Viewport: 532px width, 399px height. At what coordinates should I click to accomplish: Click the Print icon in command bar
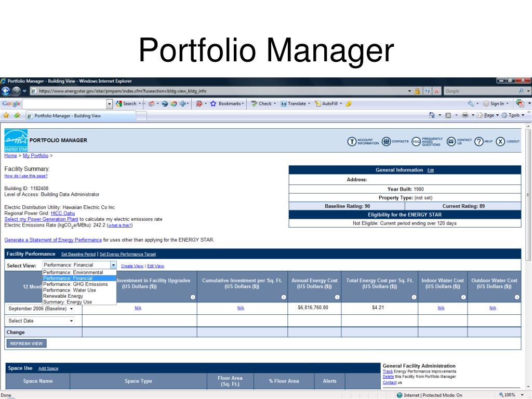point(465,115)
